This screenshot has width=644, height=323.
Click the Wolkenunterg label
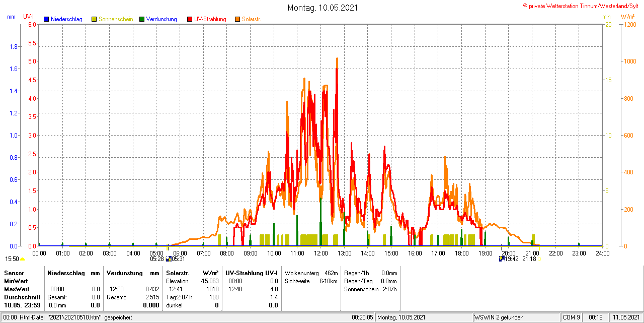pos(302,273)
